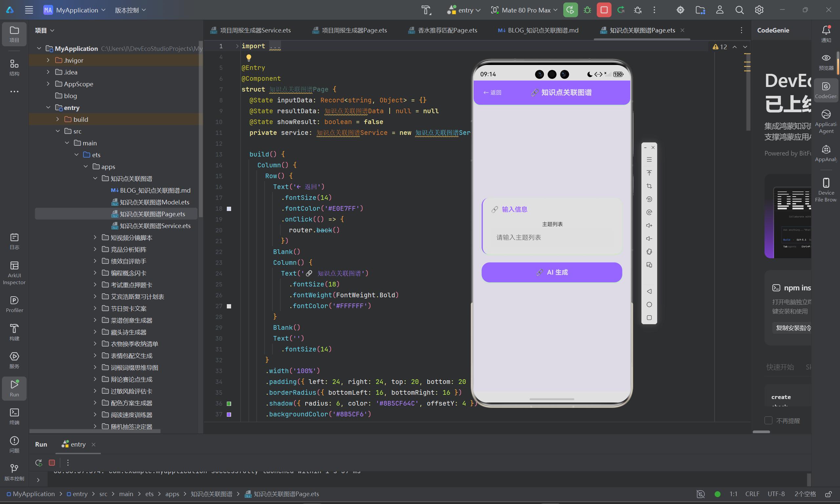This screenshot has width=840, height=504.
Task: Open the 版本控制 dropdown
Action: point(130,10)
